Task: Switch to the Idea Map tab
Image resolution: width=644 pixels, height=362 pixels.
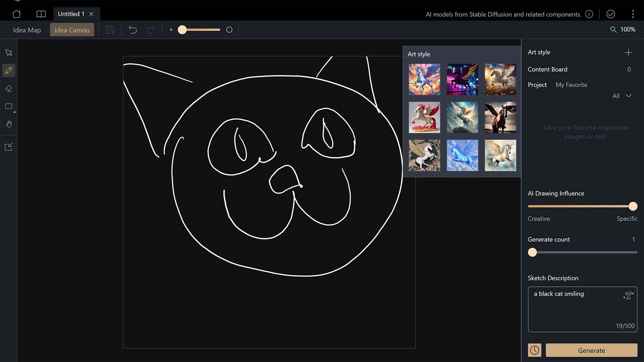Action: pyautogui.click(x=27, y=29)
